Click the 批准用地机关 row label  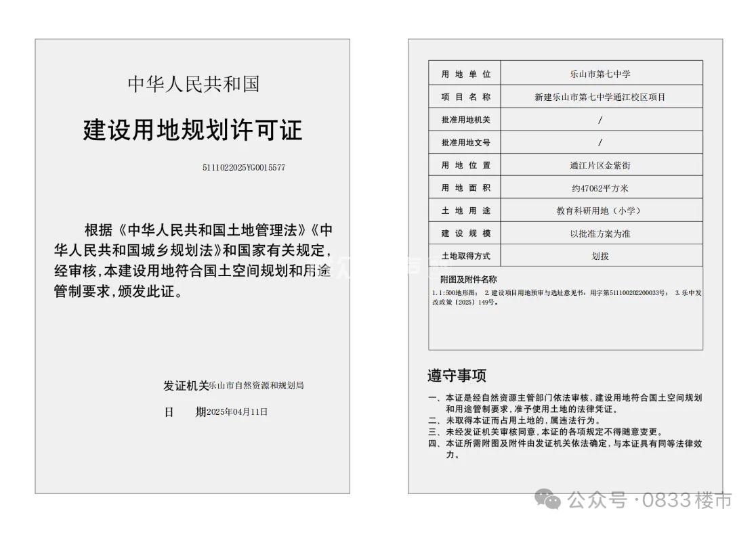click(465, 120)
